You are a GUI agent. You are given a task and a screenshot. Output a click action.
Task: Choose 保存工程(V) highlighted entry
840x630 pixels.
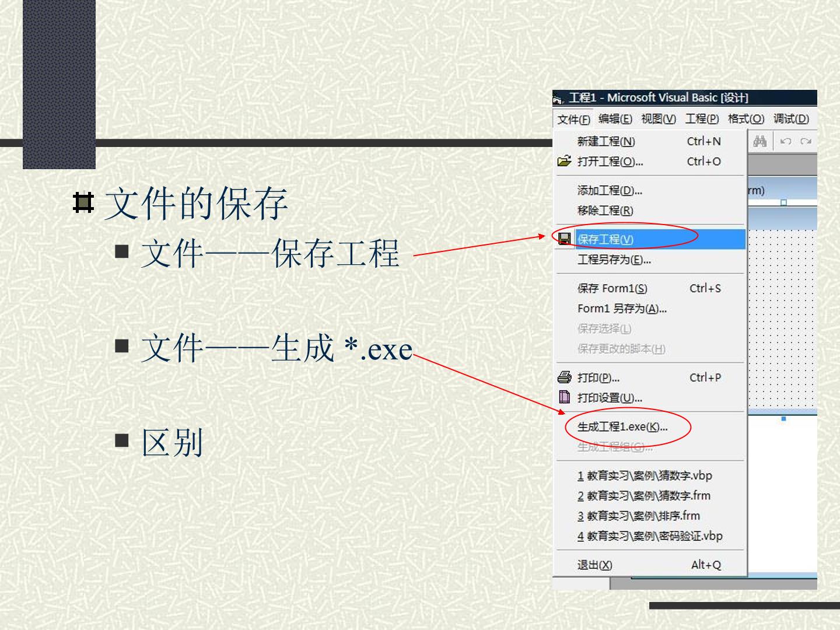coord(650,239)
